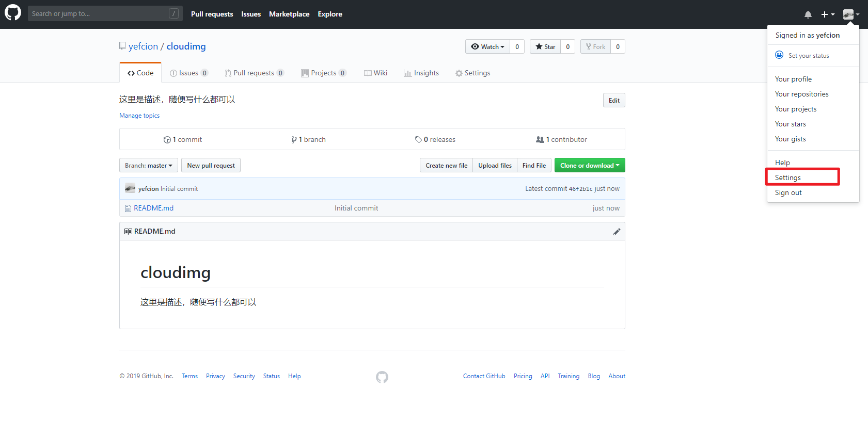868x421 pixels.
Task: Switch to the repository Issues tab
Action: (x=189, y=73)
